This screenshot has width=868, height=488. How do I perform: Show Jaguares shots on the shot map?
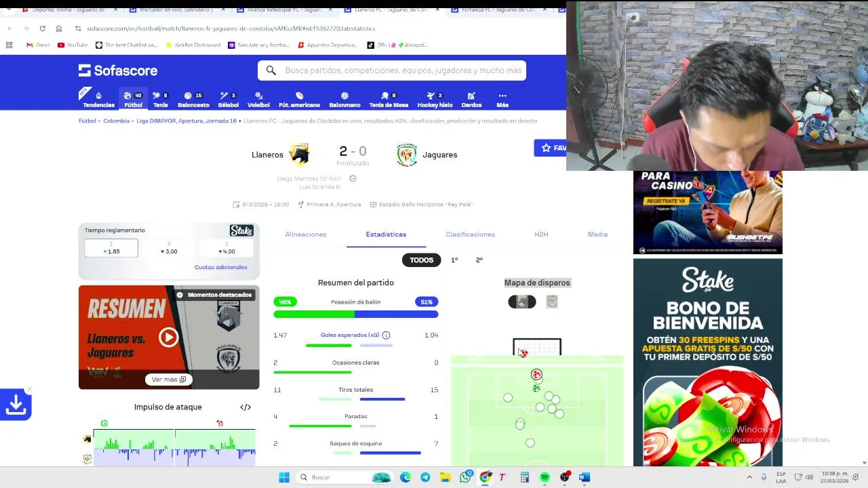pyautogui.click(x=552, y=302)
